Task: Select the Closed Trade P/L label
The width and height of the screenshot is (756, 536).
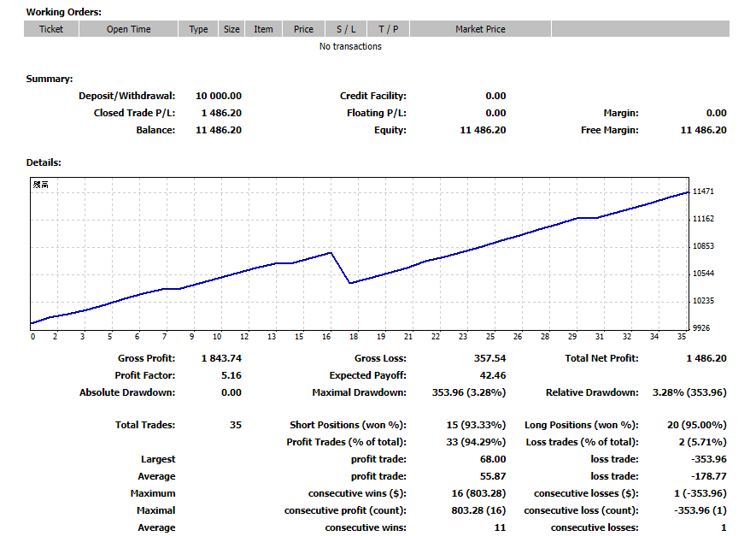Action: pos(134,113)
